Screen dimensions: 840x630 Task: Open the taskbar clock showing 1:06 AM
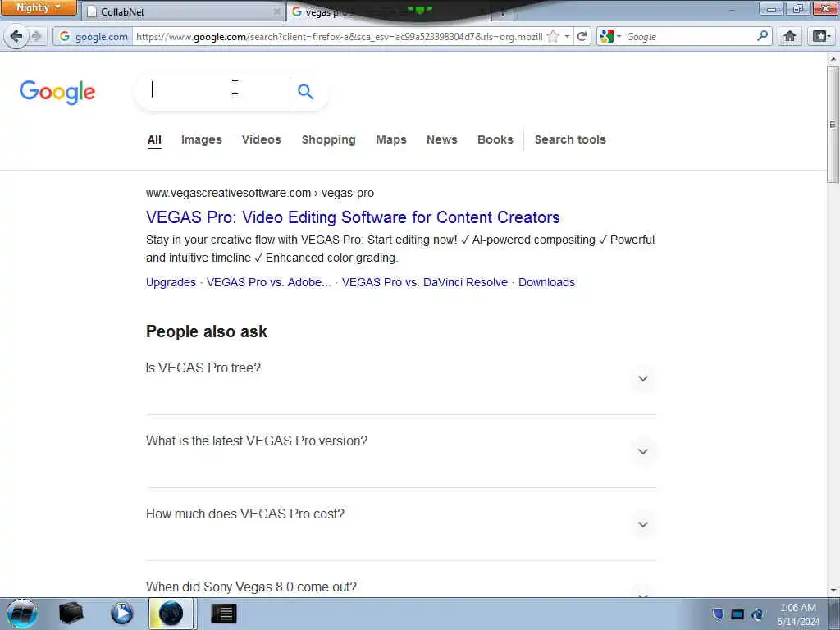[x=797, y=614]
